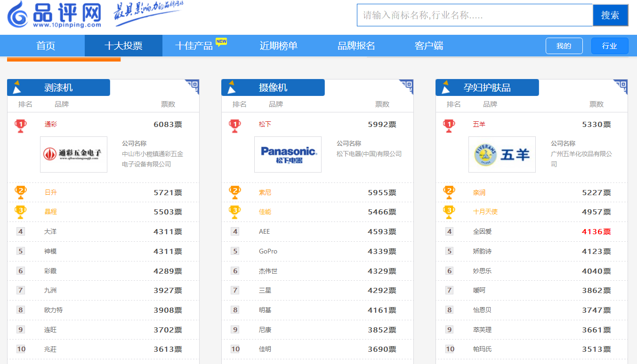Click the red 4136票 vote count
The height and width of the screenshot is (364, 637).
coord(596,231)
